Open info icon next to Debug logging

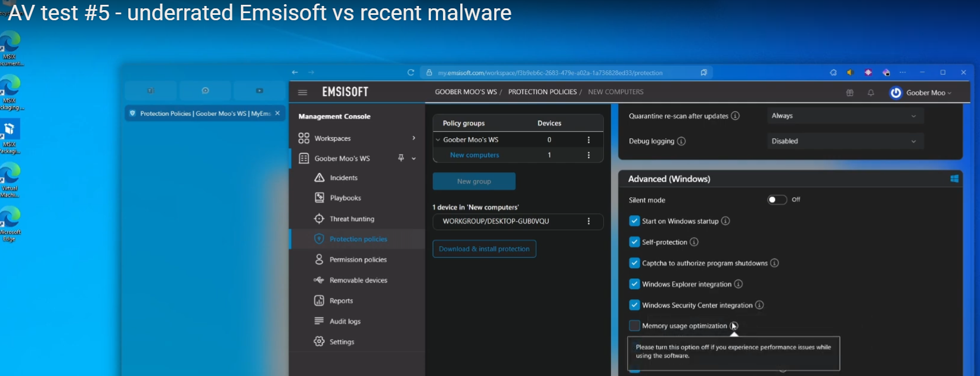coord(681,141)
